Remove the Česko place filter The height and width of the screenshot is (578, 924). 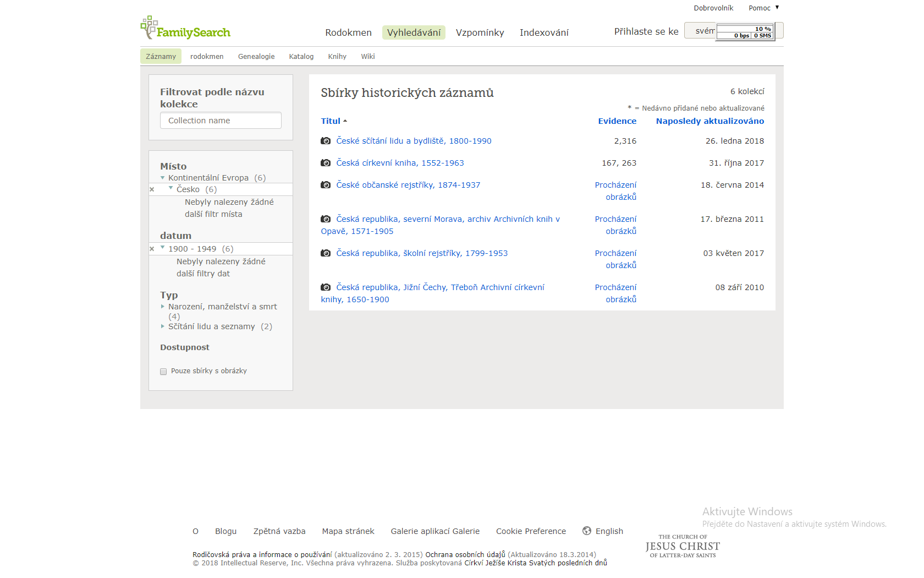tap(152, 189)
